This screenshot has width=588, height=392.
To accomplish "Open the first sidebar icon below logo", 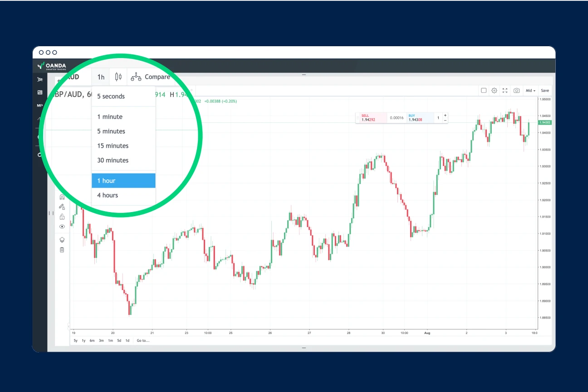I will point(40,80).
